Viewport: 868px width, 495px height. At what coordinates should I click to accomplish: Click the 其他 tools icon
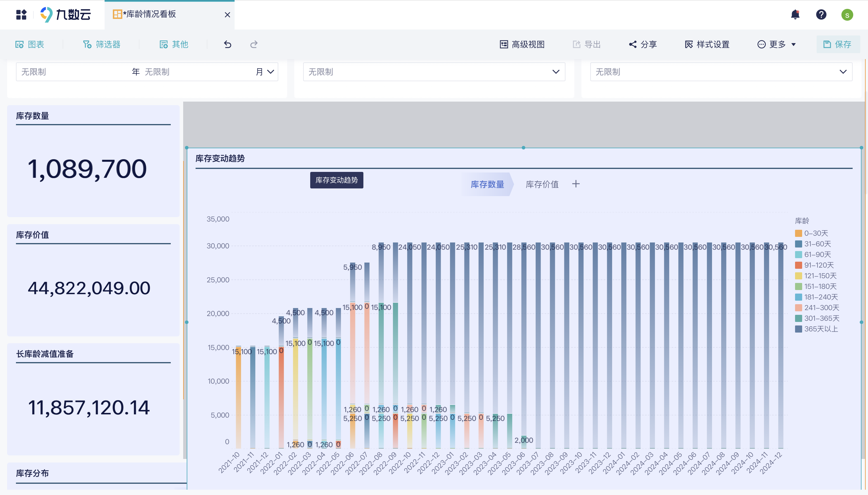point(174,44)
